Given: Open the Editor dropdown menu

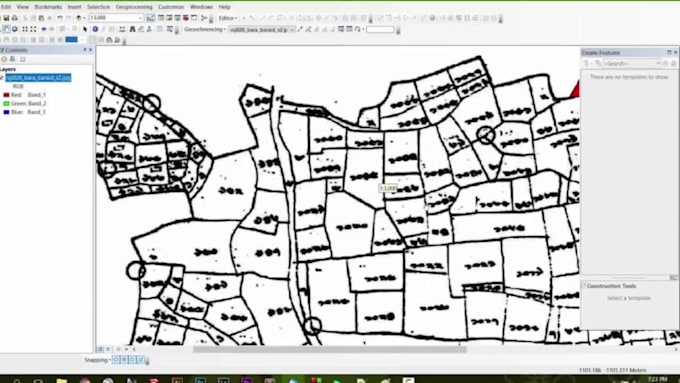Looking at the screenshot, I should coord(227,18).
